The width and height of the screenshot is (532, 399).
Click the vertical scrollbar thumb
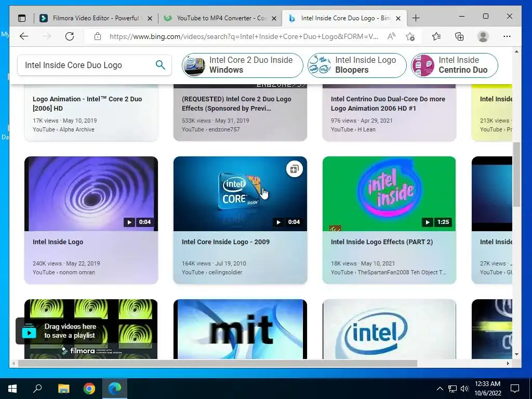(x=516, y=175)
